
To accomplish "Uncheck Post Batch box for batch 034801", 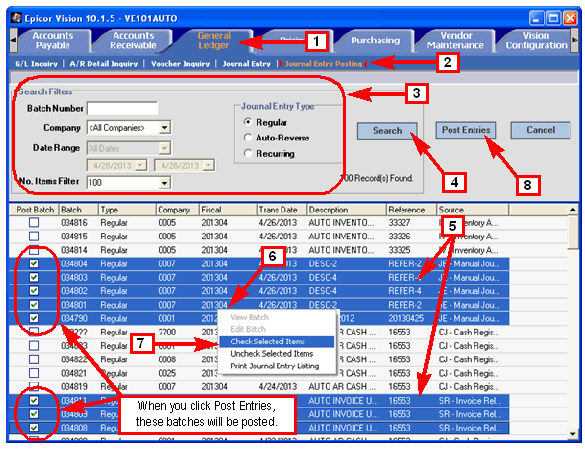I will (34, 305).
